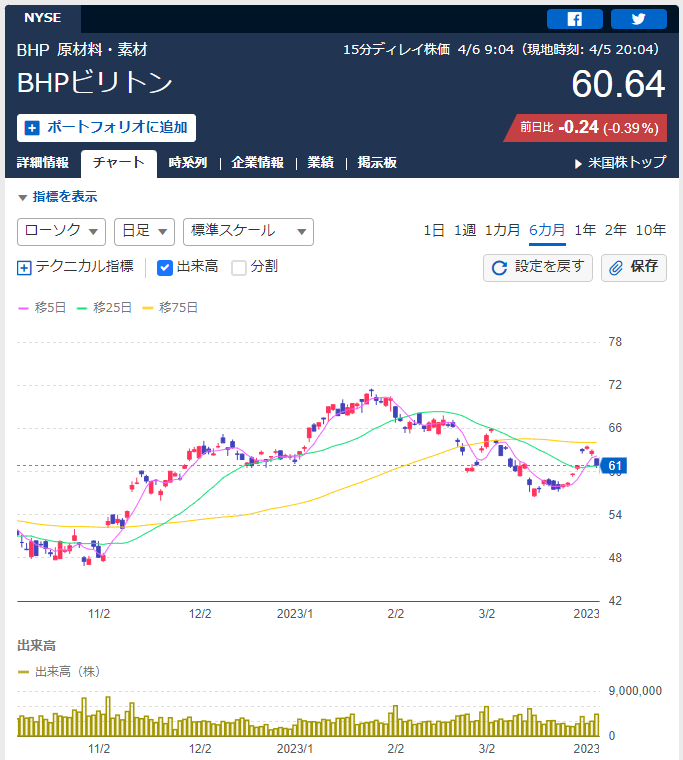683x760 pixels.
Task: Open the 掲示板 link
Action: coord(377,162)
